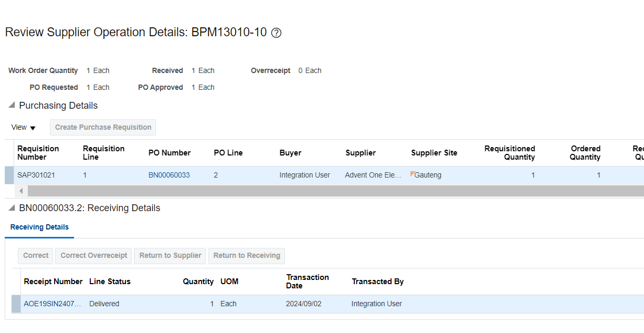Click the Correct Overreceipt button
The width and height of the screenshot is (644, 333).
[x=93, y=256]
